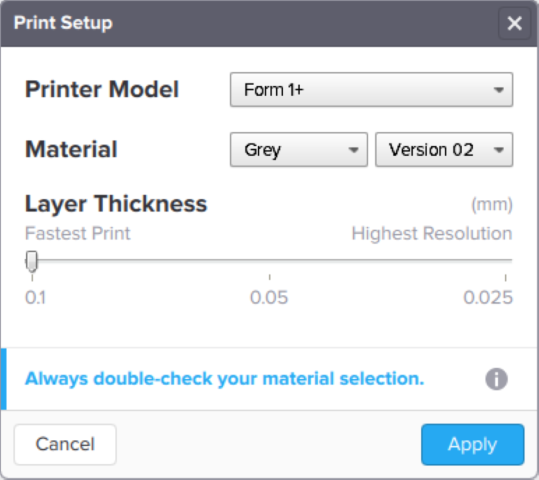Click the "Always double-check your material selection" message
Viewport: 539px width, 480px height.
pos(224,379)
